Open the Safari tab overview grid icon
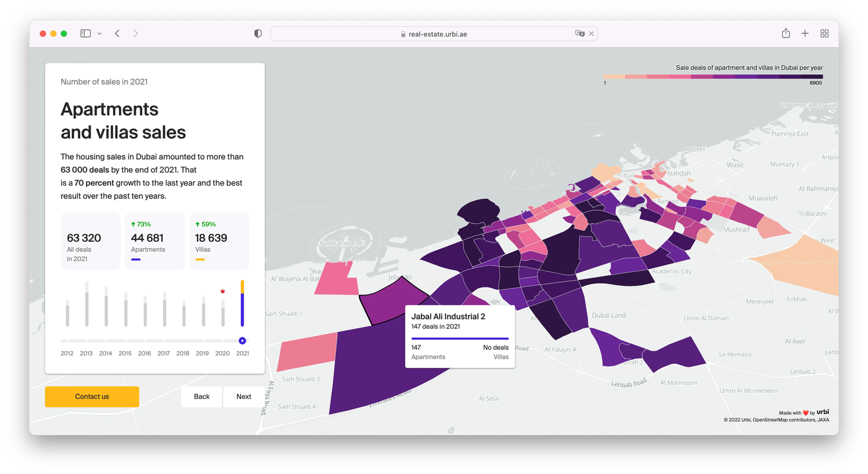The width and height of the screenshot is (868, 474). [x=824, y=33]
